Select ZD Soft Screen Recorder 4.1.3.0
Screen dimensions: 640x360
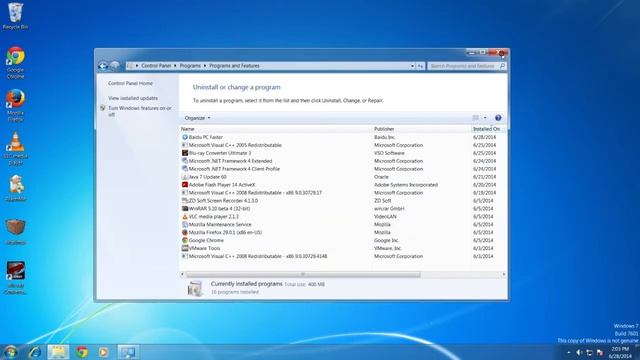(223, 201)
